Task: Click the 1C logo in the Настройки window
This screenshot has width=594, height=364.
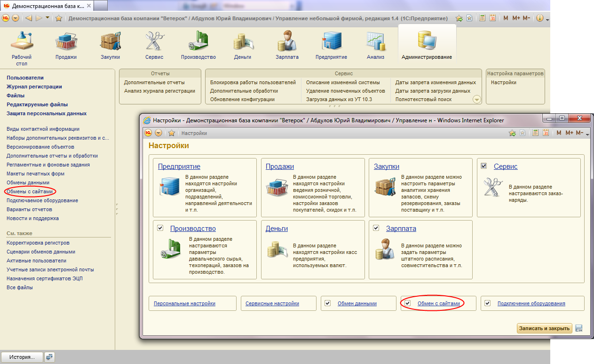Action: [x=148, y=133]
